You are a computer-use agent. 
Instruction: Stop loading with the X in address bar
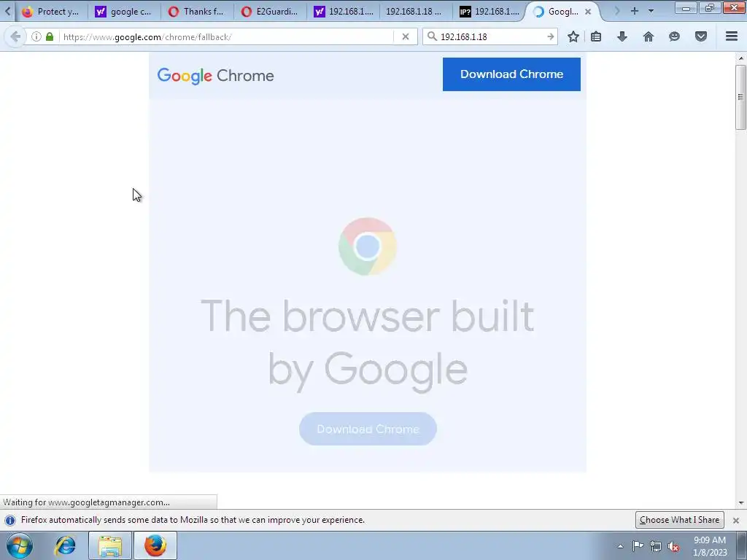[x=406, y=36]
